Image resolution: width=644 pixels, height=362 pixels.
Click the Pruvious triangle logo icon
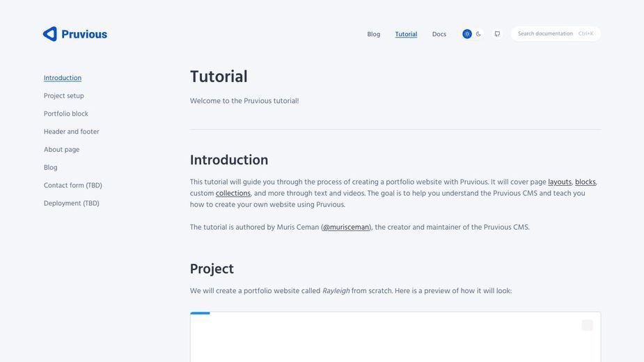(50, 34)
